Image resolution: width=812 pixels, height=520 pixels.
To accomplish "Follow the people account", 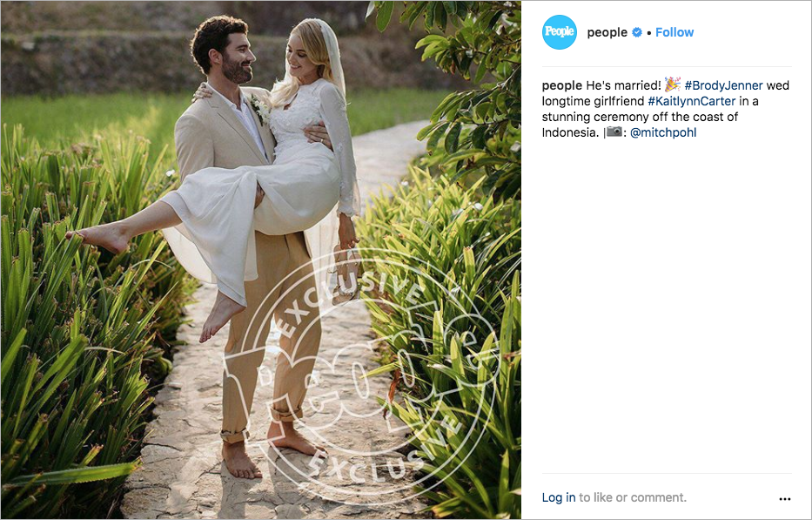I will click(674, 32).
